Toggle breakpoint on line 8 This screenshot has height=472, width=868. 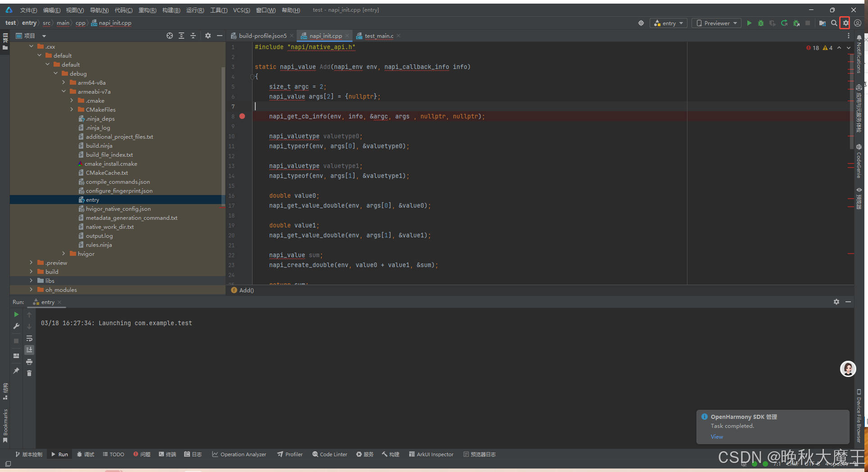(x=242, y=116)
